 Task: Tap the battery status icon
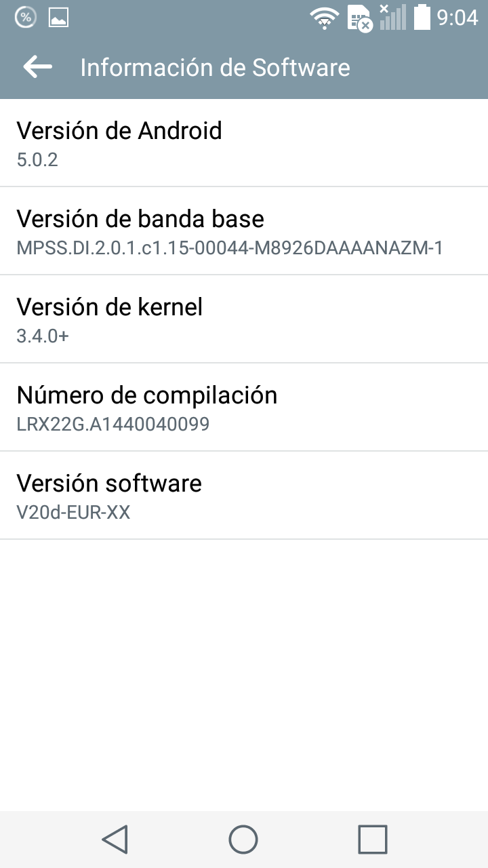point(422,17)
